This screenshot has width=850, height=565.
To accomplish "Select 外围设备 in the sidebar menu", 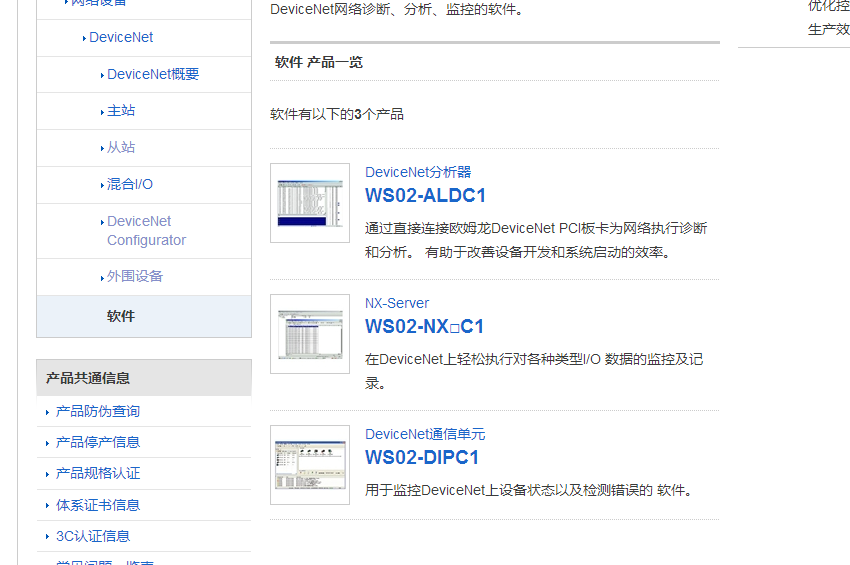I will 135,276.
